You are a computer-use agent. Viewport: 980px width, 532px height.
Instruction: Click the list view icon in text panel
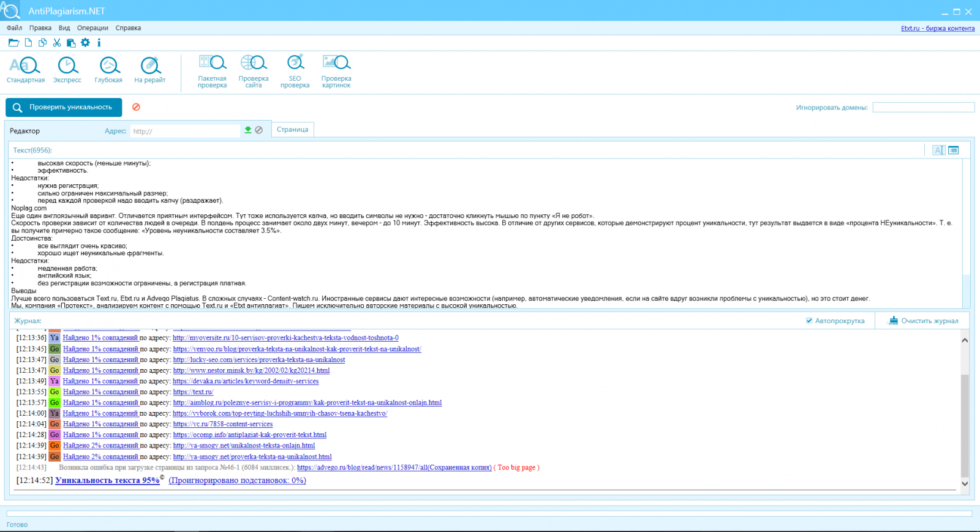pos(954,150)
